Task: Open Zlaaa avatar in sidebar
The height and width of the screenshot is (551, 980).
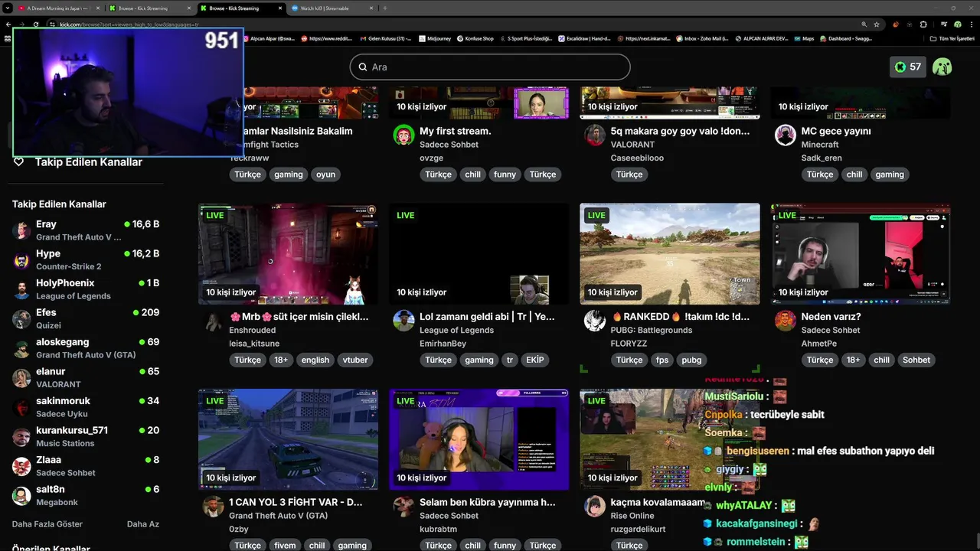Action: pyautogui.click(x=22, y=466)
